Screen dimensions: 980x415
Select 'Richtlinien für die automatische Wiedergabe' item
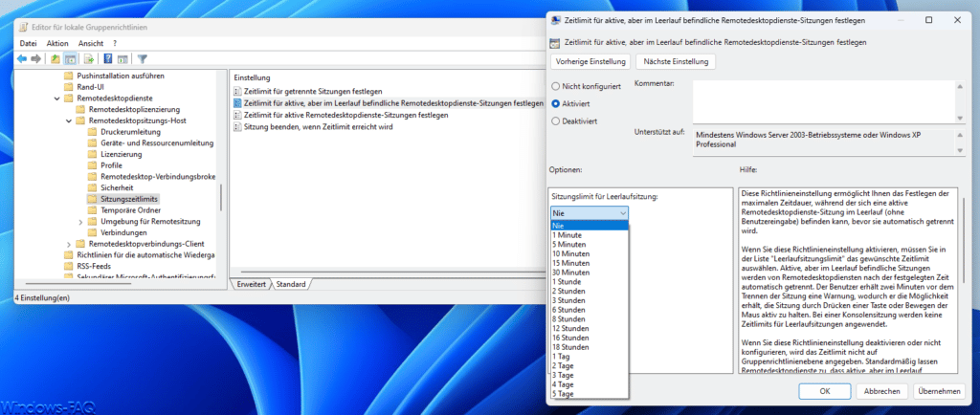[x=145, y=254]
